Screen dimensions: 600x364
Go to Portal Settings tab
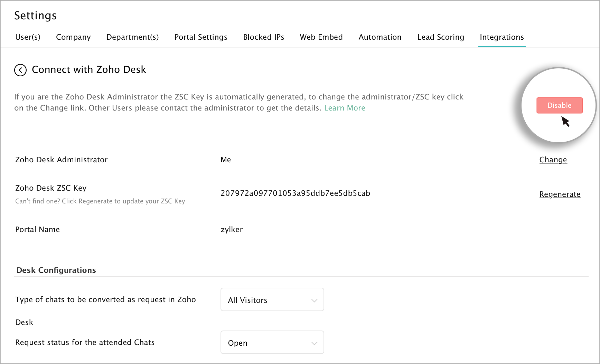201,37
